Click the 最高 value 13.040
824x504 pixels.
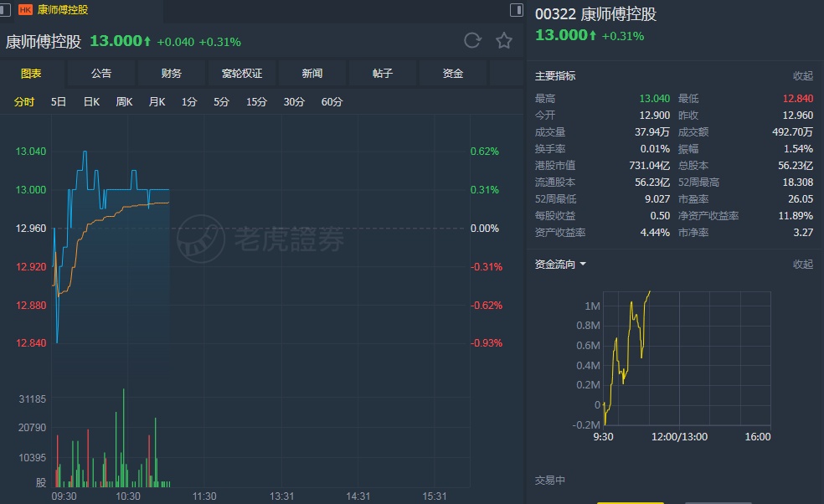[654, 99]
